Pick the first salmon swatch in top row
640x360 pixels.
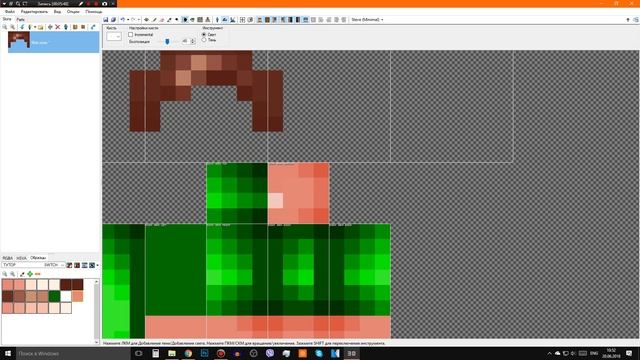point(7,284)
